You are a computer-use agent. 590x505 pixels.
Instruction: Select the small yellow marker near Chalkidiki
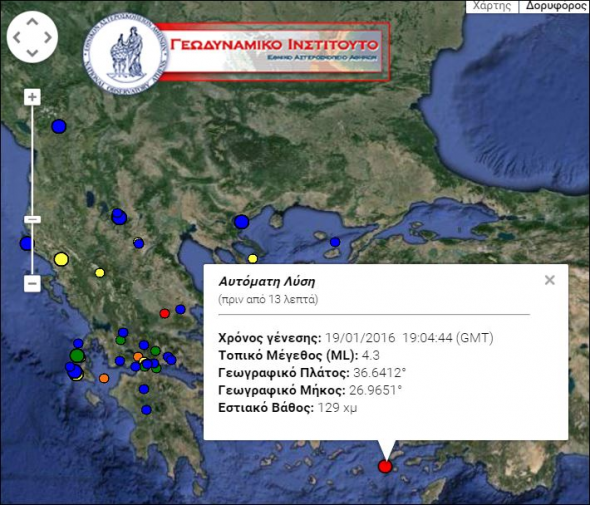point(253,259)
